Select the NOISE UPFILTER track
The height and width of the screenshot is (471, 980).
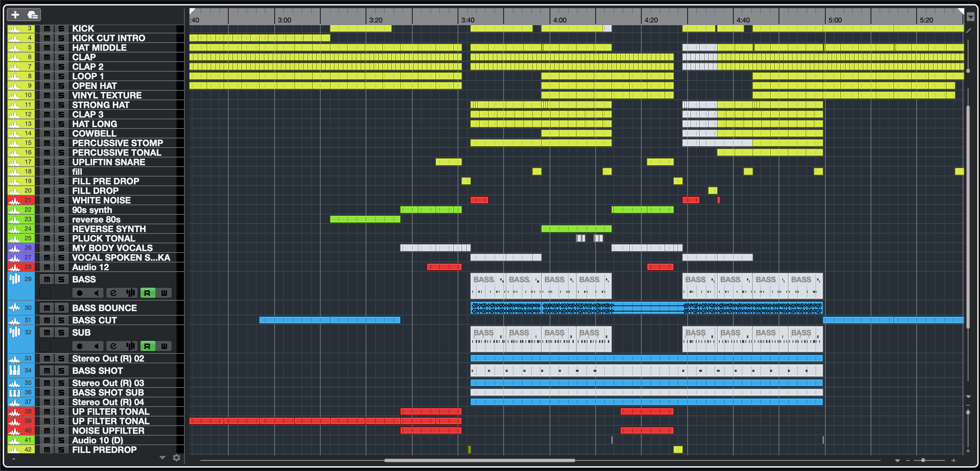tap(108, 431)
